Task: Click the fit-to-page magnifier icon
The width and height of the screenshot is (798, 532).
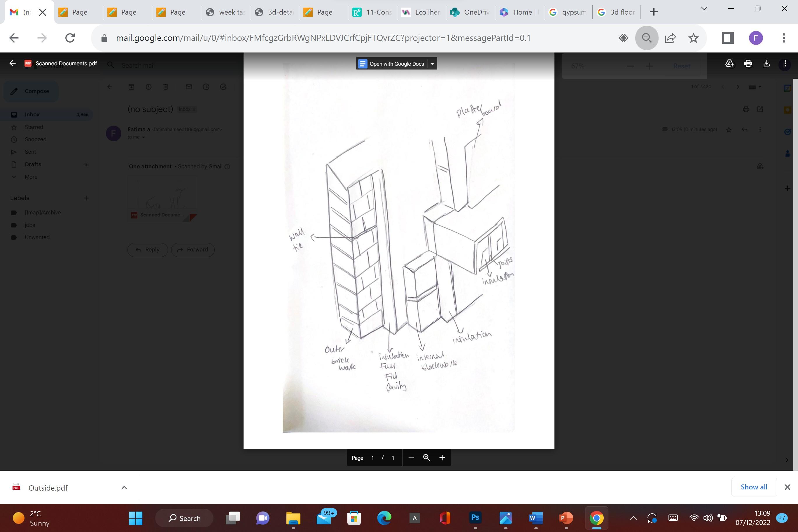Action: (x=426, y=458)
